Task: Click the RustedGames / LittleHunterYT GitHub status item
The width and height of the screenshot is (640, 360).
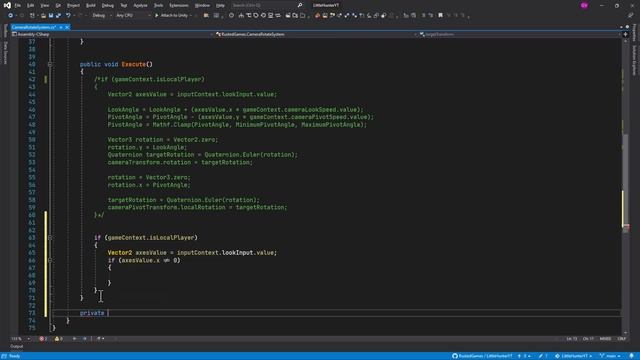Action: point(482,356)
